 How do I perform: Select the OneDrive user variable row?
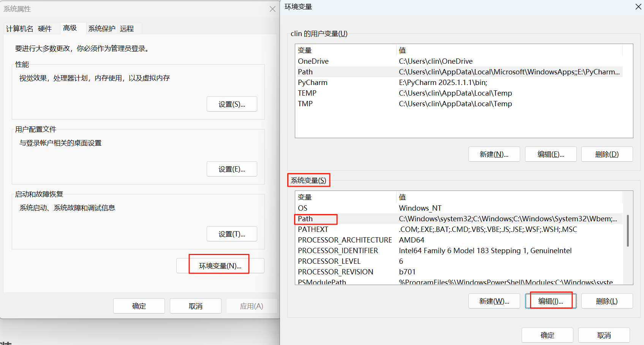coord(459,61)
